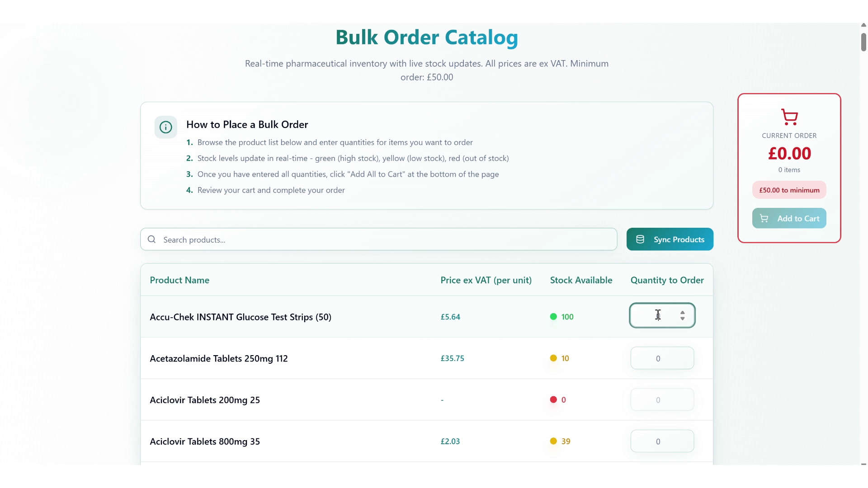
Task: Click the page's vertical scrollbar thumb
Action: 863,42
